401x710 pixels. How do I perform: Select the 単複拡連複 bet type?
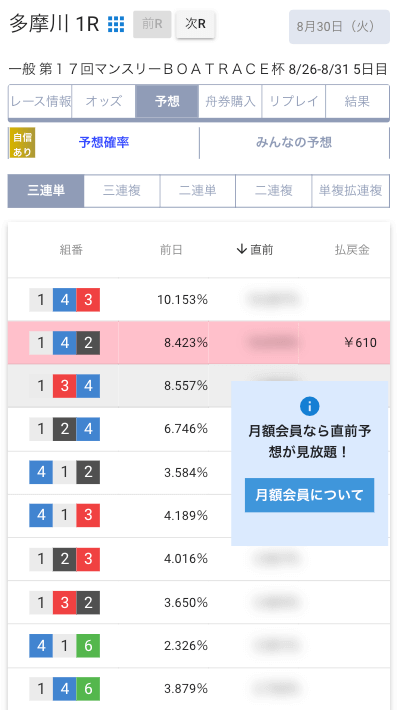pyautogui.click(x=351, y=191)
